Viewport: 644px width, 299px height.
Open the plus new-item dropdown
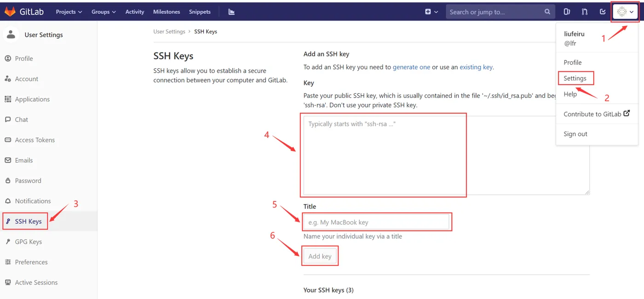point(431,11)
